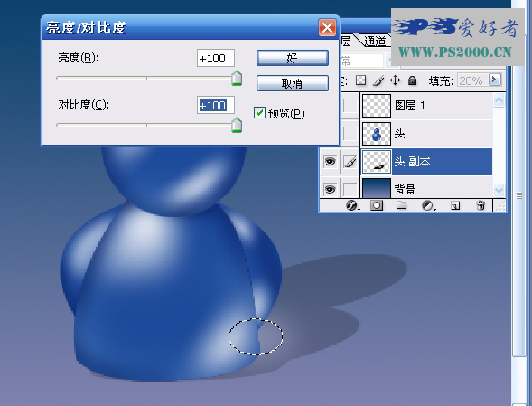Click layers list scroll up arrow
Image resolution: width=532 pixels, height=406 pixels.
(x=499, y=100)
